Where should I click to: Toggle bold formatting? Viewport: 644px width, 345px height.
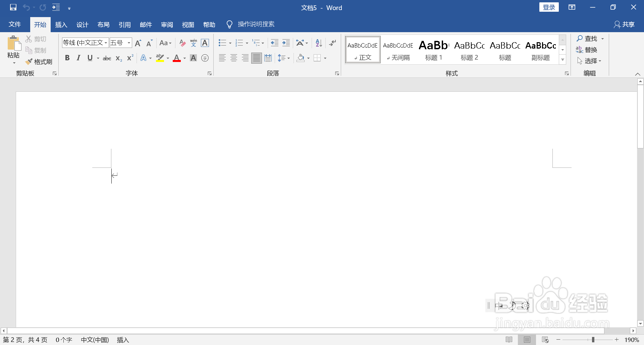pyautogui.click(x=67, y=58)
